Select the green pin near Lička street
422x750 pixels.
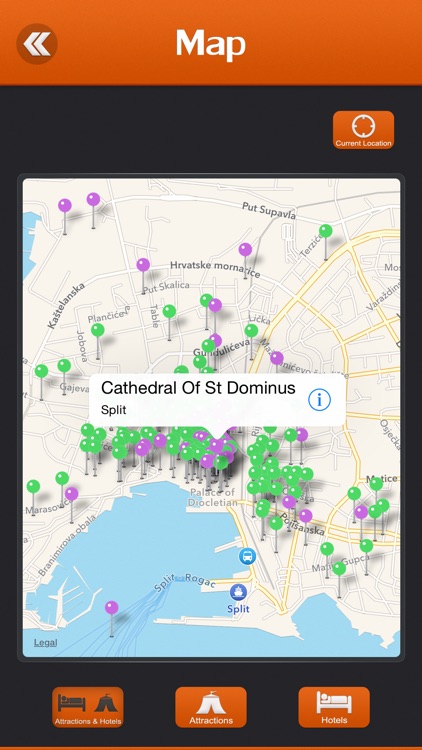coord(251,331)
